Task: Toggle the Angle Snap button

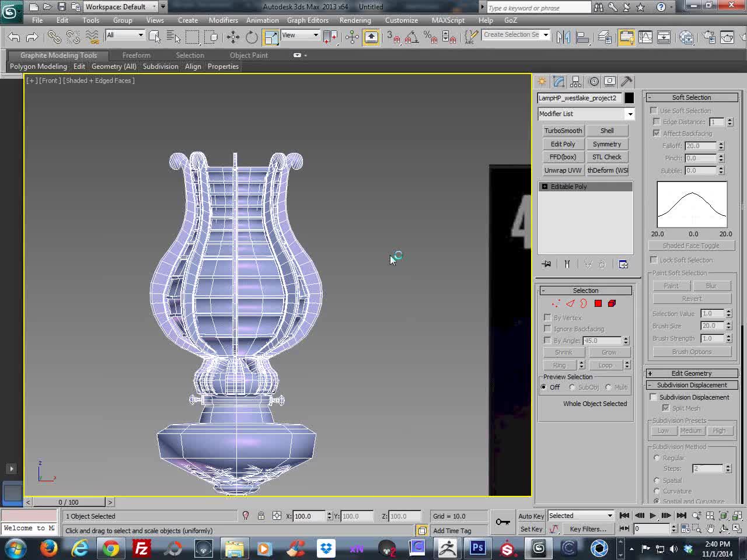Action: coord(411,37)
